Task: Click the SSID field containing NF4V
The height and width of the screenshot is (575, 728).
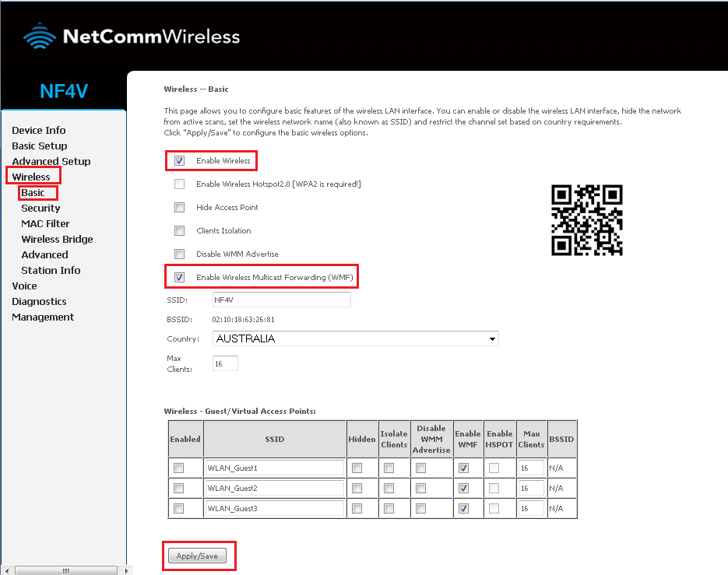Action: tap(281, 300)
